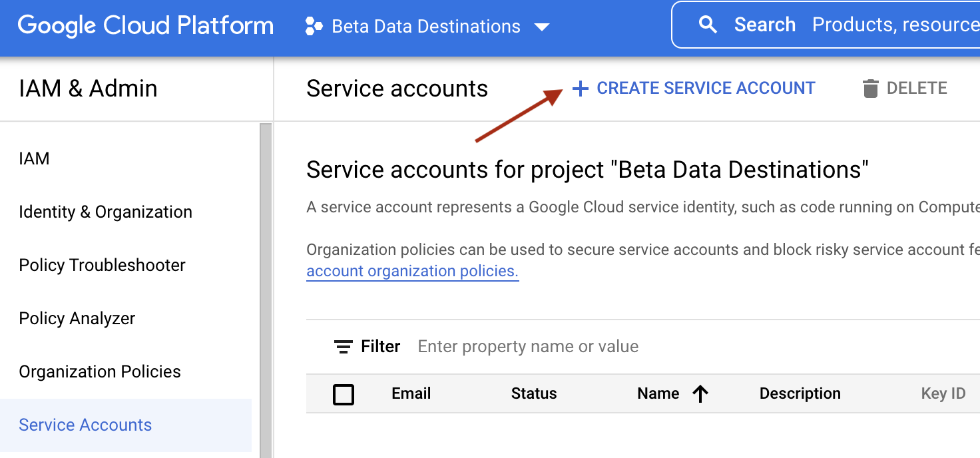The height and width of the screenshot is (458, 980).
Task: Click the search magnifier icon
Action: [x=708, y=25]
